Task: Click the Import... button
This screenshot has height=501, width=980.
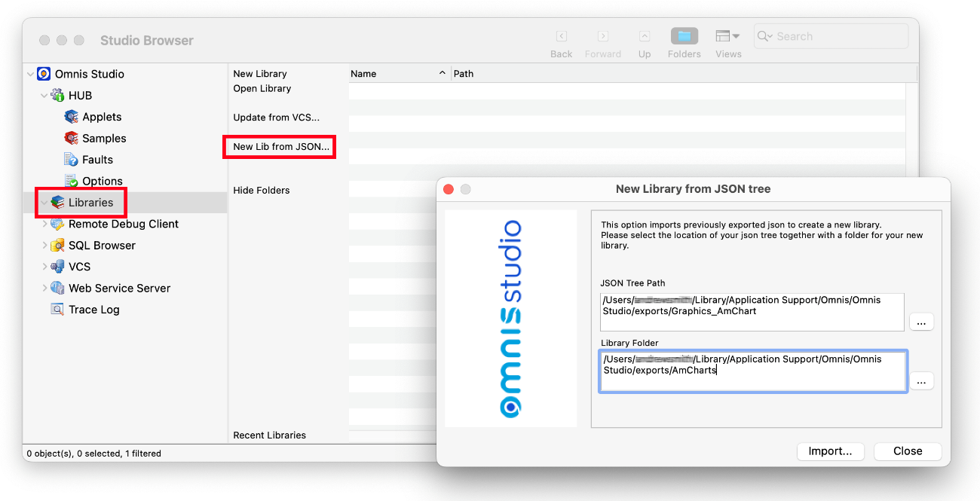Action: [830, 451]
